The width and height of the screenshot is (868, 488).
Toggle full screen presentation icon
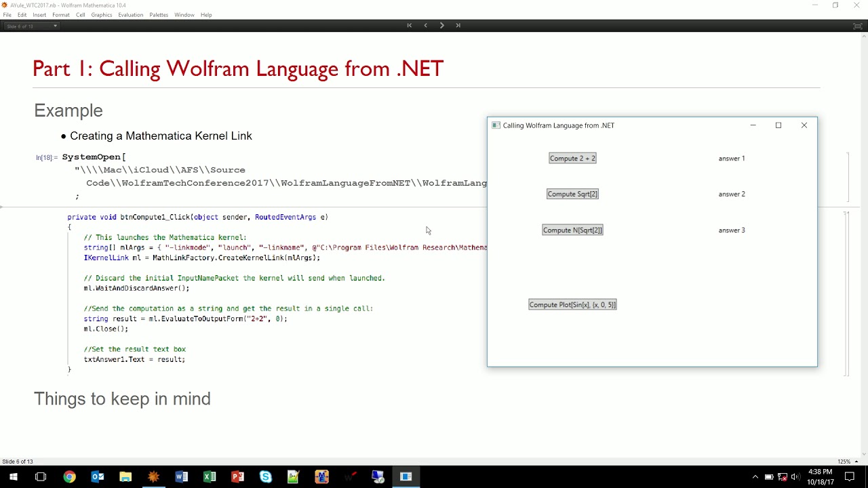coord(857,26)
